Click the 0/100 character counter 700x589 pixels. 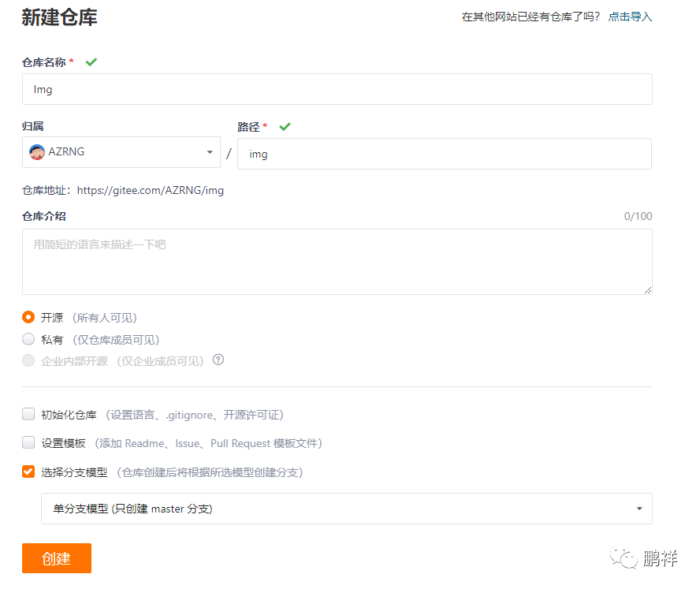pos(638,217)
